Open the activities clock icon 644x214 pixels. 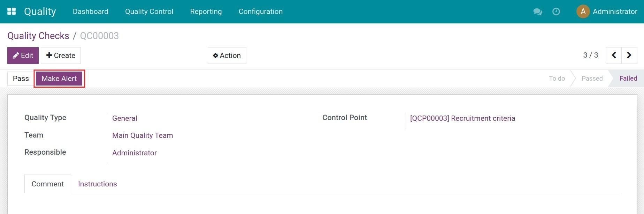click(556, 12)
